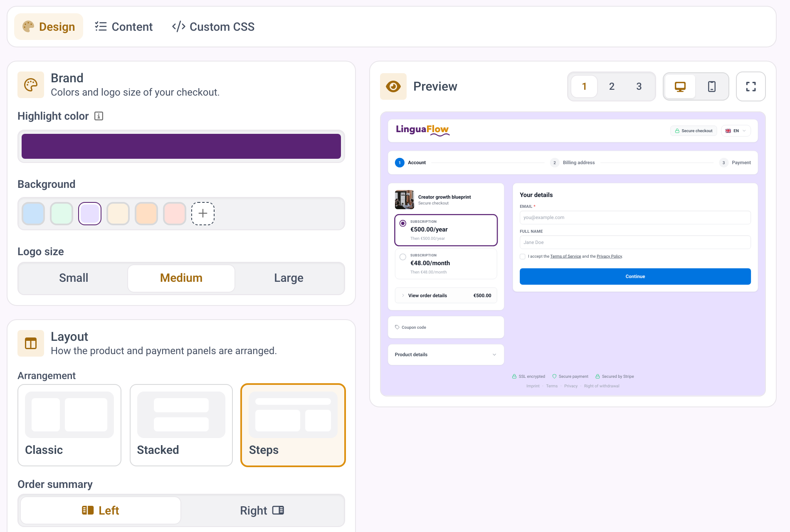Click the Brand palette icon
This screenshot has height=532, width=790.
coord(31,85)
